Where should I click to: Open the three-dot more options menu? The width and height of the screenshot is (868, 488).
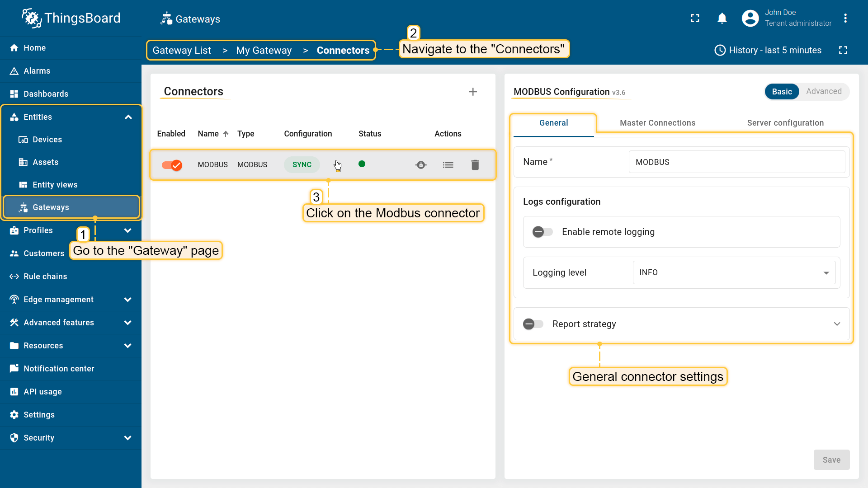[845, 19]
